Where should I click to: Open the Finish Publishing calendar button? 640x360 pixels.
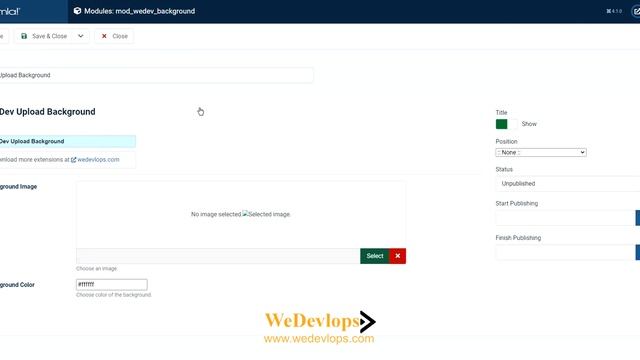pos(638,252)
